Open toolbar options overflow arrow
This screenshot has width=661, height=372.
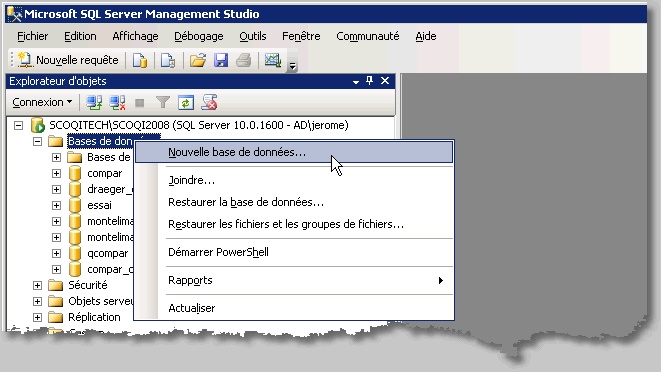pos(292,65)
